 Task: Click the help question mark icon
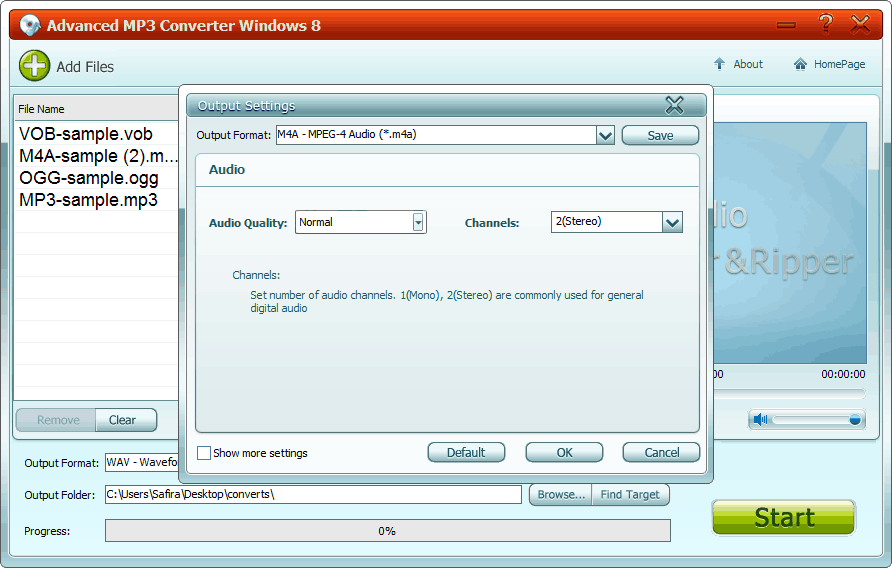point(825,24)
